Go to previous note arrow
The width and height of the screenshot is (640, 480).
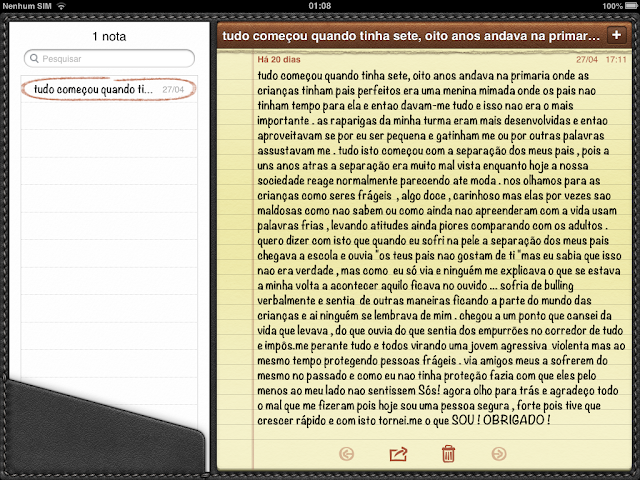point(347,454)
